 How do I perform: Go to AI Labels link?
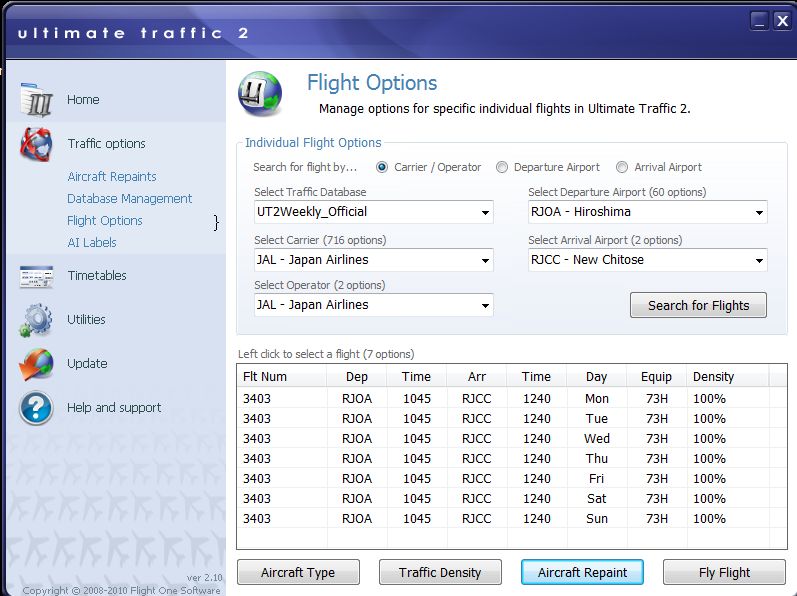coord(92,243)
